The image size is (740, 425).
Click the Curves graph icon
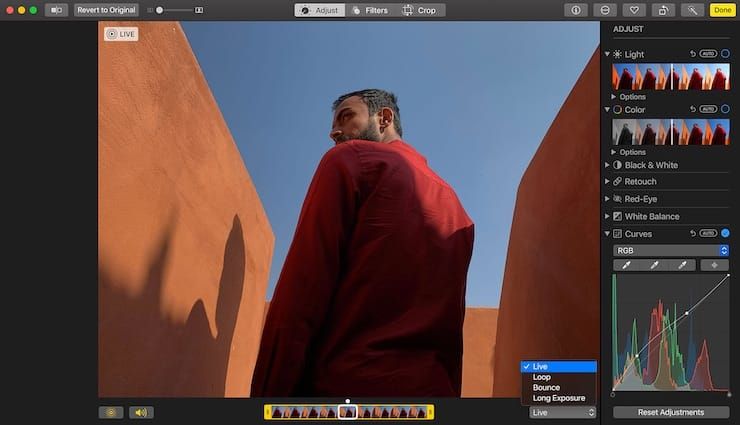click(617, 233)
